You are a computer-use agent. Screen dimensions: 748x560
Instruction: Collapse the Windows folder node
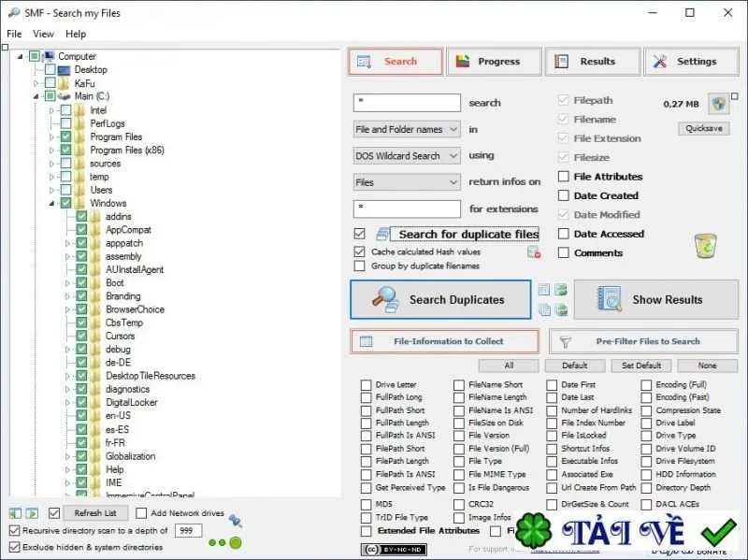click(51, 203)
